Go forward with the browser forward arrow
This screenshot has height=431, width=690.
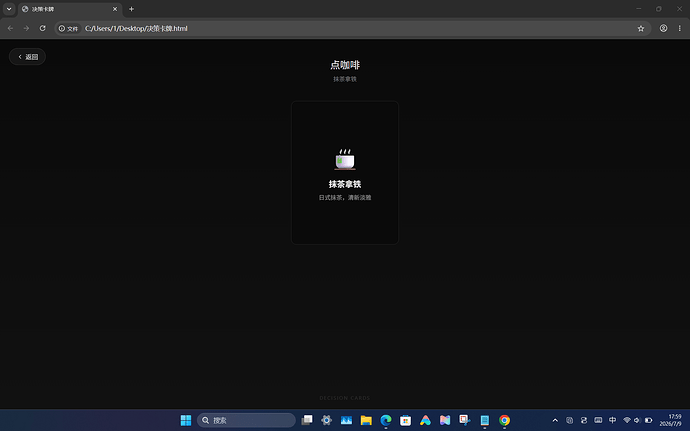(26, 28)
